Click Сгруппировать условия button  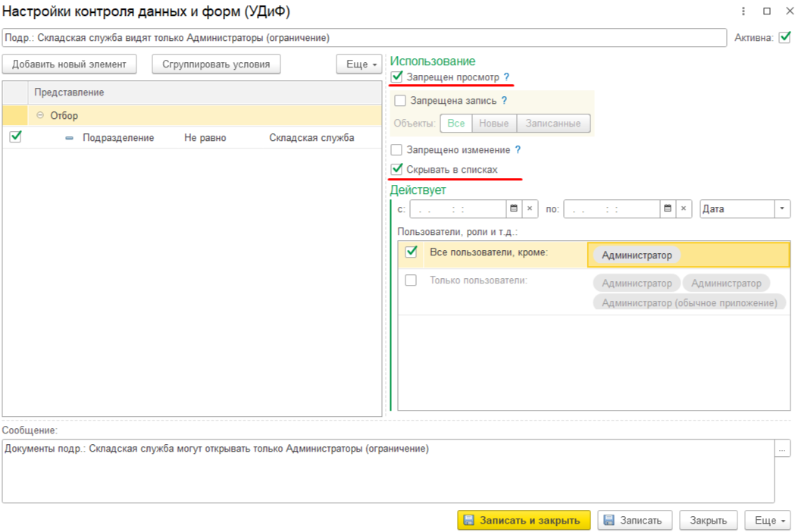tap(216, 64)
